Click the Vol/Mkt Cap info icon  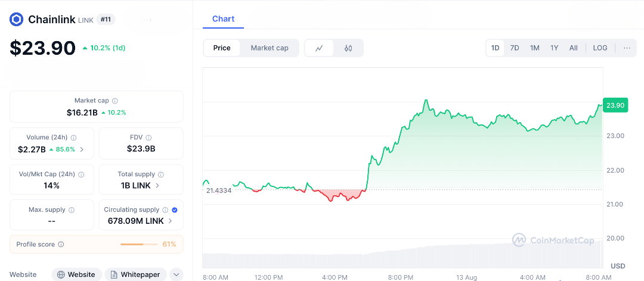[x=81, y=174]
